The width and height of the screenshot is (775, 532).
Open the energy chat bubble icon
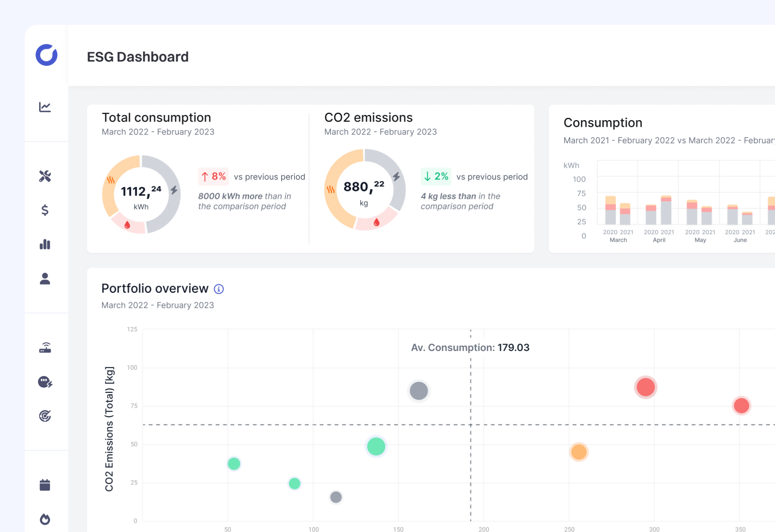pyautogui.click(x=45, y=382)
